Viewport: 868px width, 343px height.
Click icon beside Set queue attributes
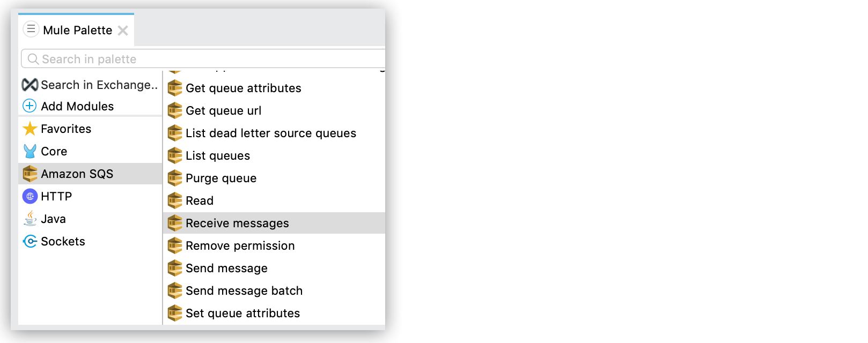pyautogui.click(x=175, y=313)
